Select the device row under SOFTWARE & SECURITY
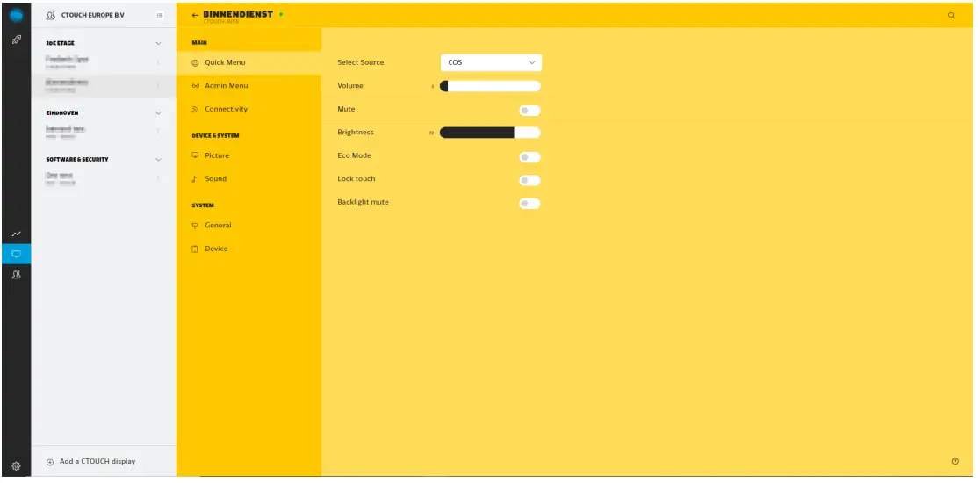The height and width of the screenshot is (483, 980). pos(104,178)
